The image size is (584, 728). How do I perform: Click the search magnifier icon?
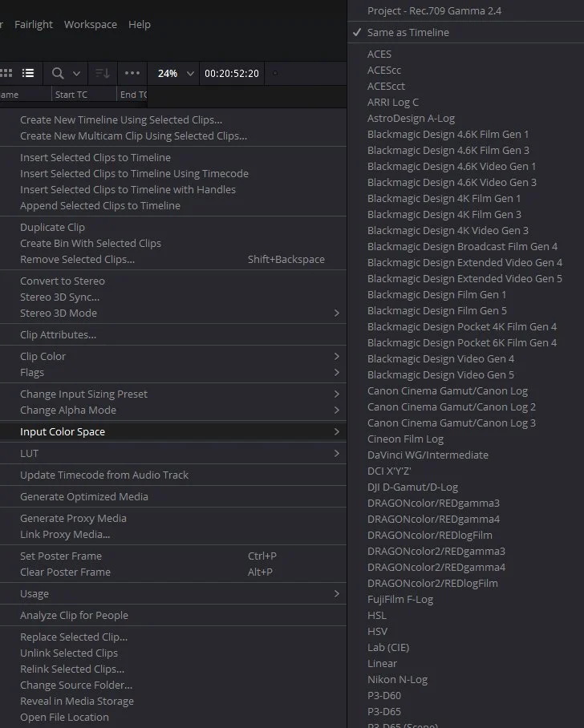click(58, 73)
